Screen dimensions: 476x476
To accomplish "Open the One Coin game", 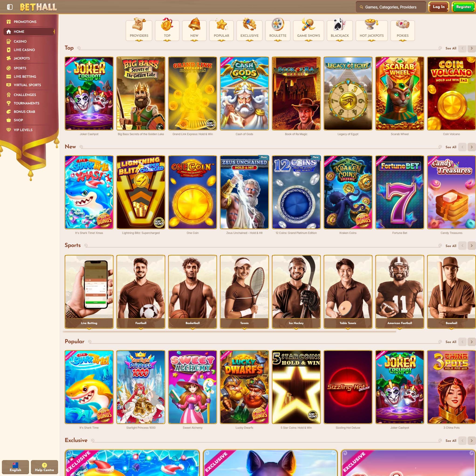I will [x=192, y=192].
